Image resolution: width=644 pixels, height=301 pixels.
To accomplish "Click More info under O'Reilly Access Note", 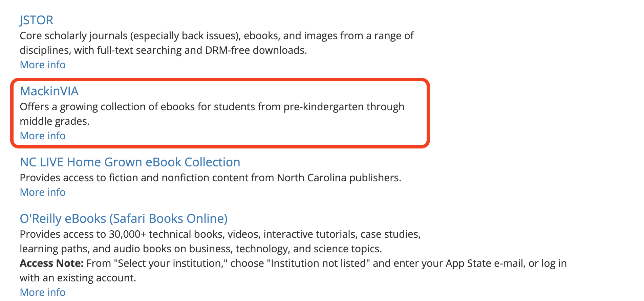I will (43, 292).
